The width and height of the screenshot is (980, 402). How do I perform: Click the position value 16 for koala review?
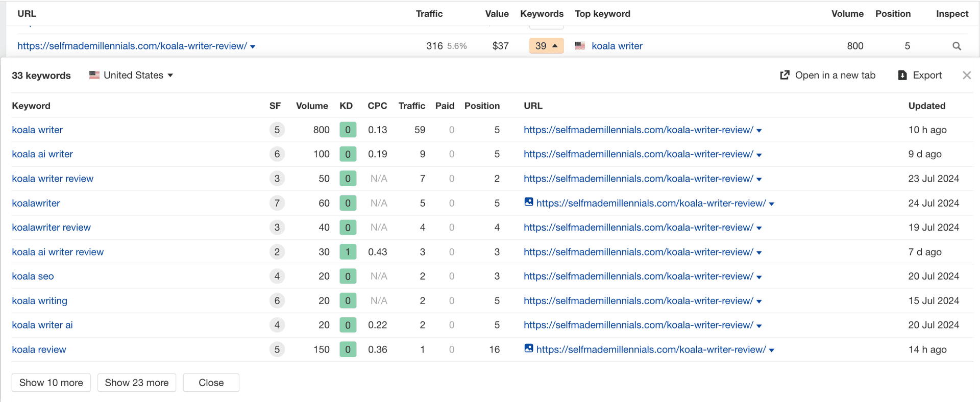click(x=494, y=349)
